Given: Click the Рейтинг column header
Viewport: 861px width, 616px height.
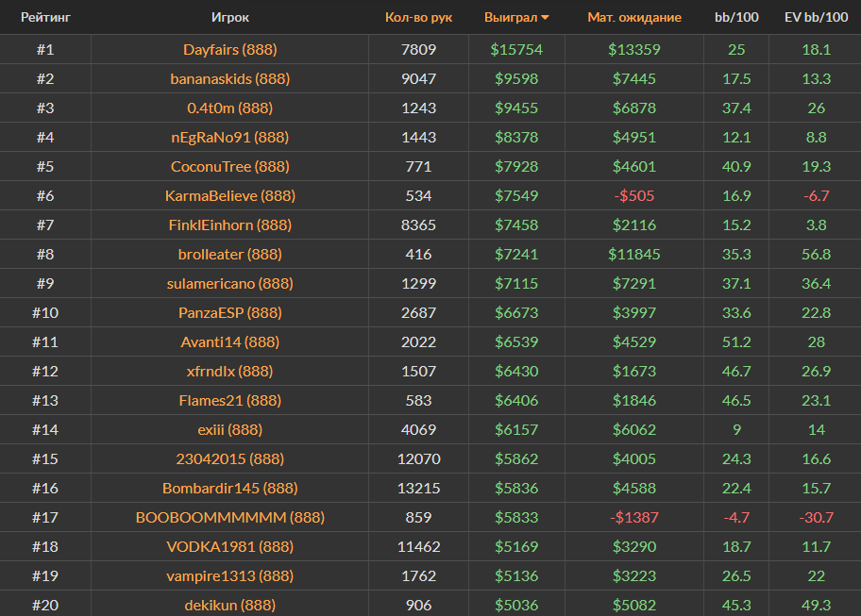Looking at the screenshot, I should pos(44,17).
